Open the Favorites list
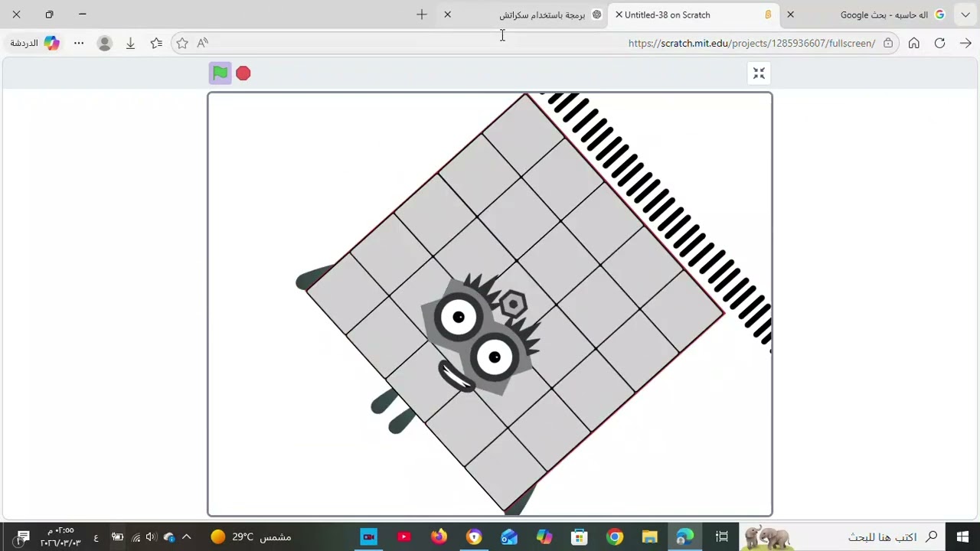 pos(156,43)
